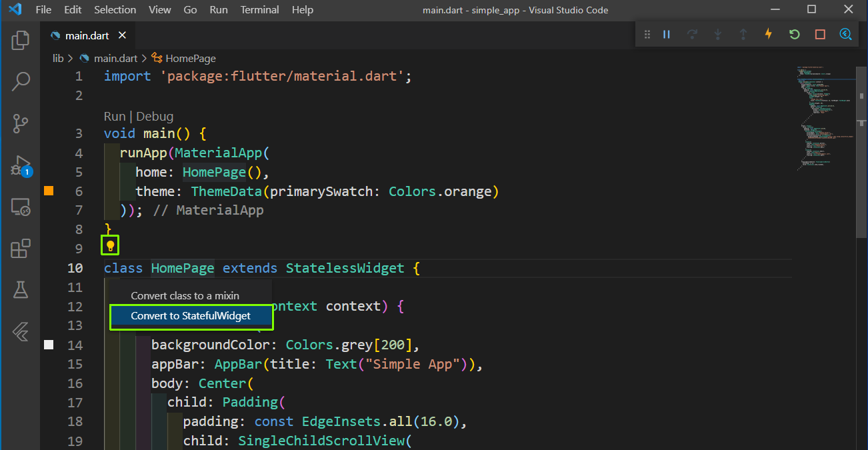Open the Extensions view
Screen dimensions: 868x450
[21, 249]
